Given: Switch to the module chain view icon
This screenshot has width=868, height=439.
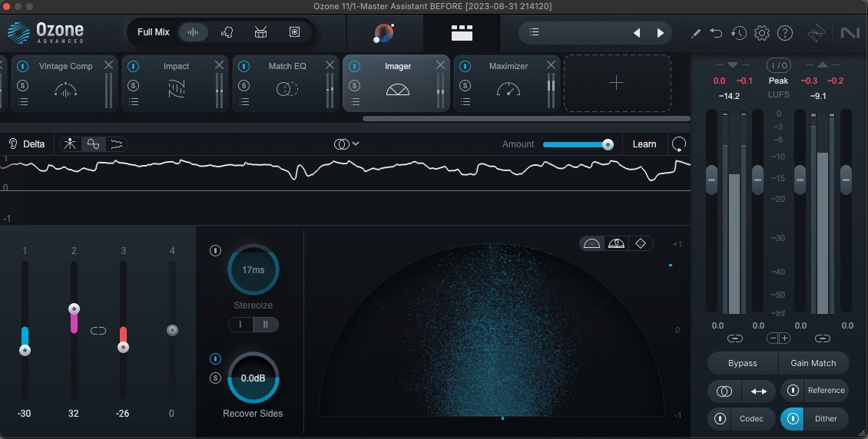Looking at the screenshot, I should coord(462,33).
